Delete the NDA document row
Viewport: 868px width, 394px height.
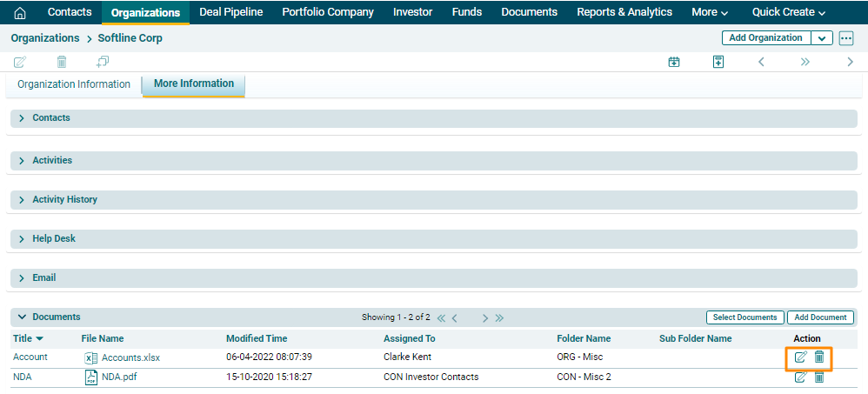click(819, 377)
